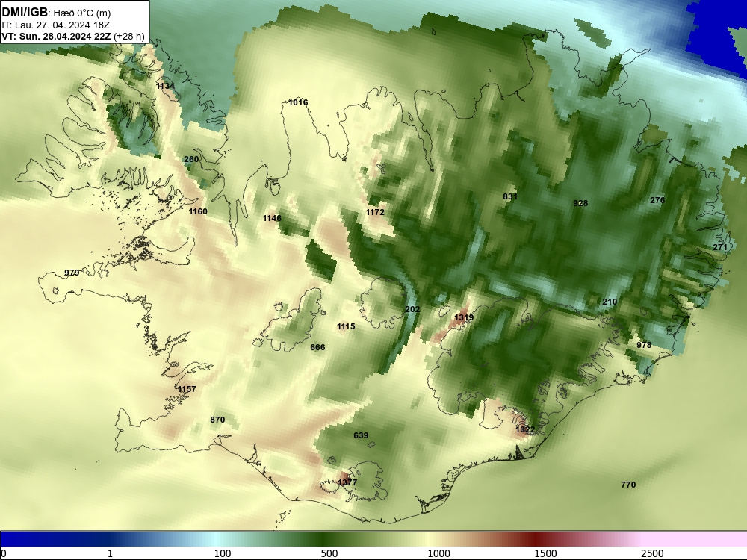Click the map value 210

tap(610, 302)
